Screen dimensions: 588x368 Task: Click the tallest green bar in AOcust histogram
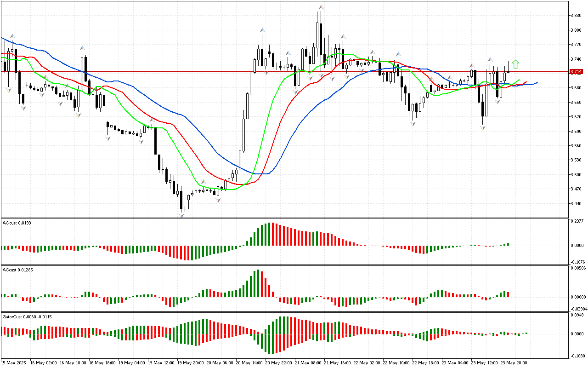coord(270,234)
